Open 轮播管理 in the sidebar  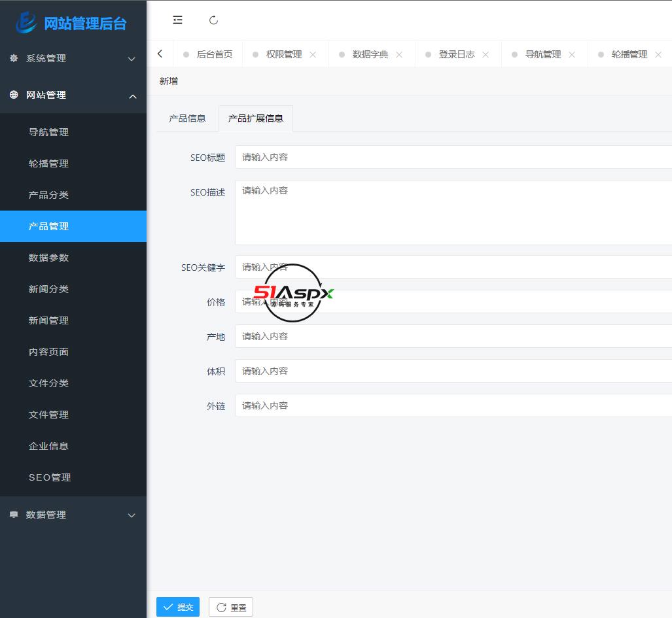pyautogui.click(x=73, y=163)
